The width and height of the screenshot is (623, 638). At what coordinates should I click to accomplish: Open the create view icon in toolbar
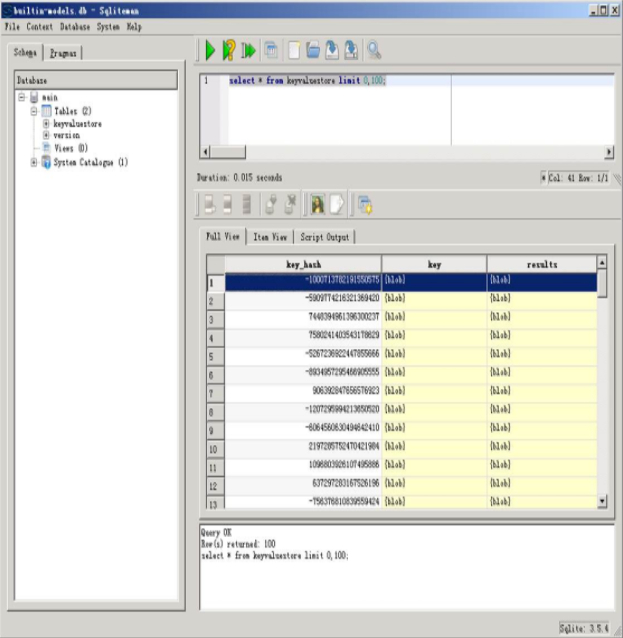(x=271, y=50)
